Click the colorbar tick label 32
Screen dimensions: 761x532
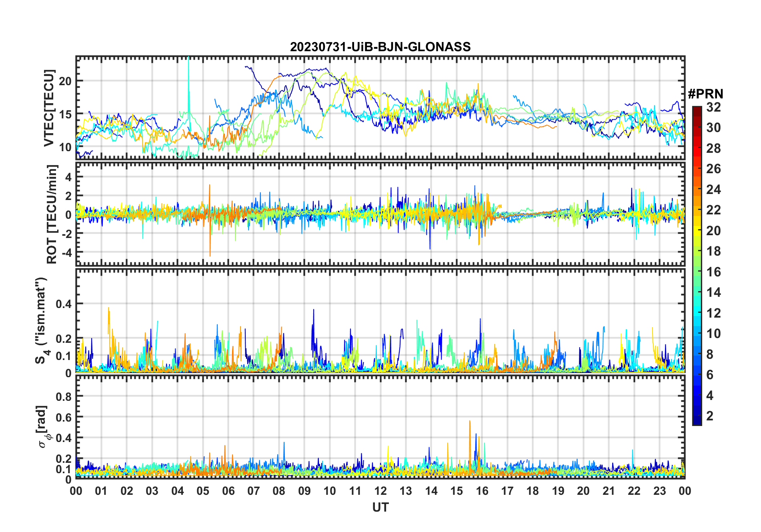point(713,107)
